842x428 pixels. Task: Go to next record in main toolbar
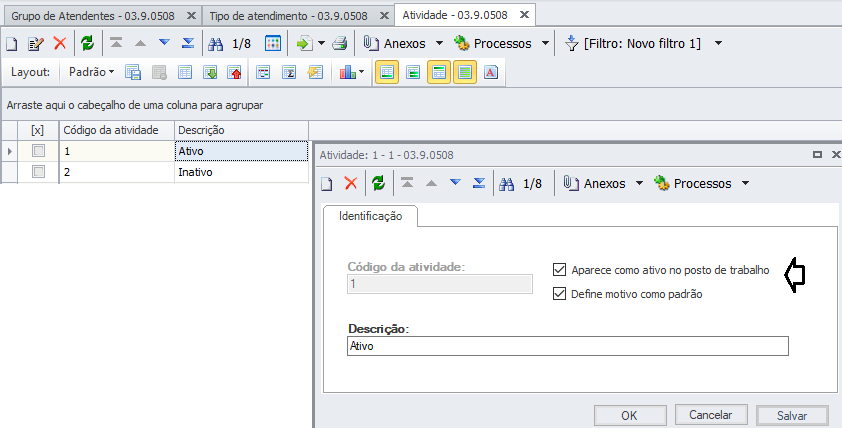pyautogui.click(x=164, y=43)
